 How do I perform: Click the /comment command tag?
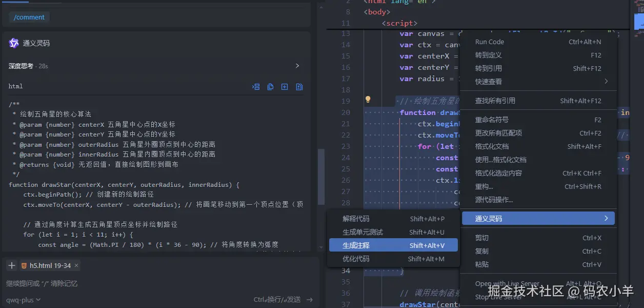29,17
